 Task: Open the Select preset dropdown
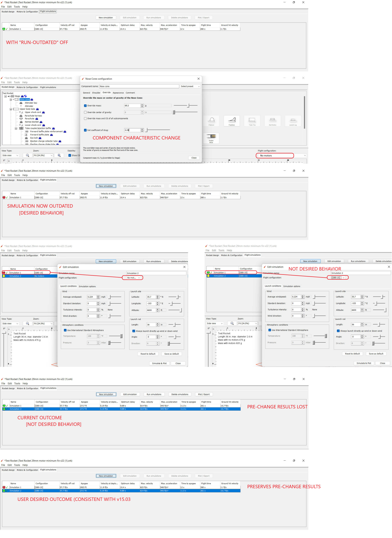(x=190, y=86)
